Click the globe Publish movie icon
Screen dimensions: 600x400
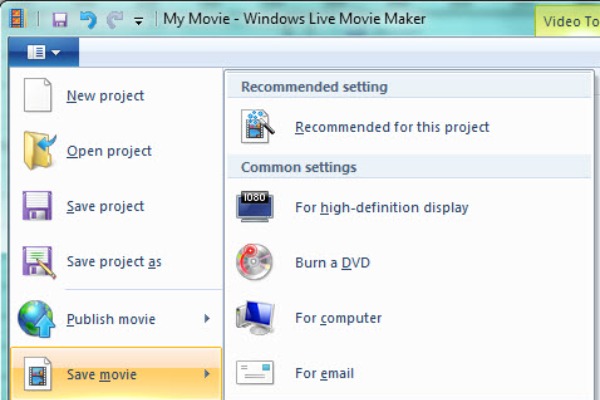point(36,318)
